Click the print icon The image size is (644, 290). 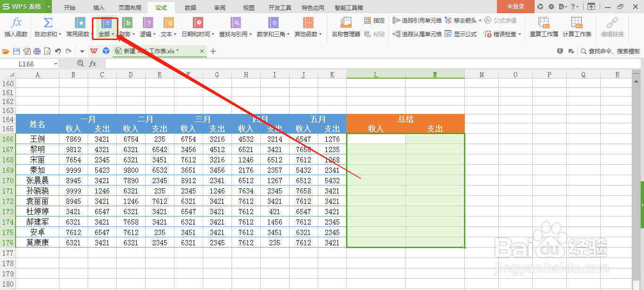pos(37,51)
